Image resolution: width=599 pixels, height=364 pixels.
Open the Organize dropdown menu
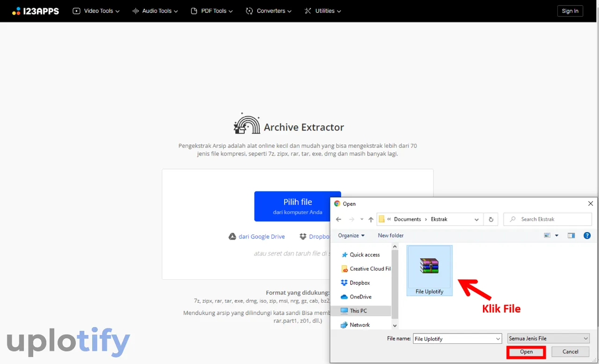coord(351,235)
